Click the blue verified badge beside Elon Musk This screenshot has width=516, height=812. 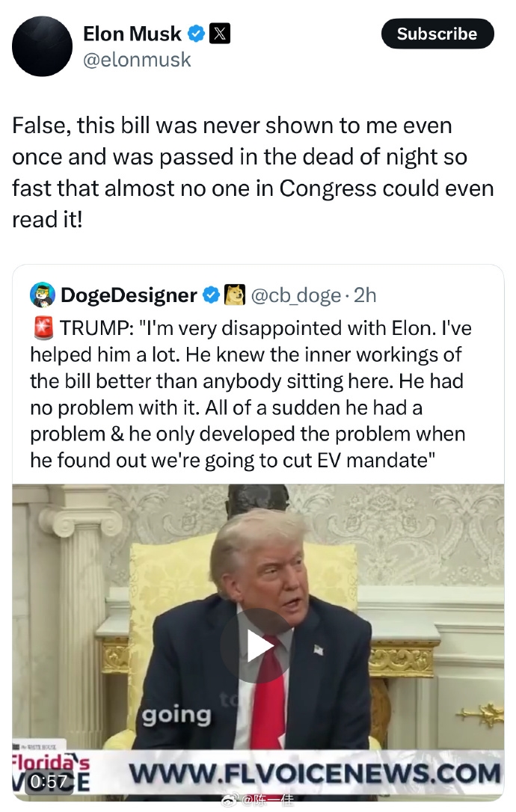(x=196, y=34)
